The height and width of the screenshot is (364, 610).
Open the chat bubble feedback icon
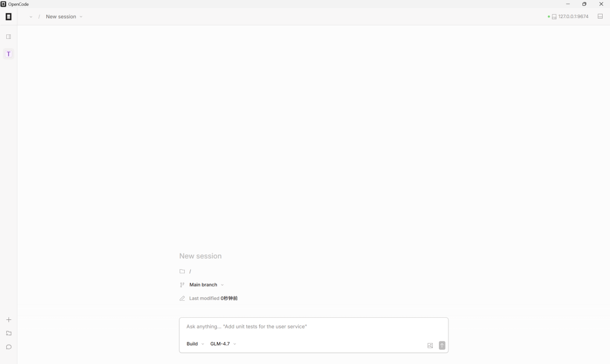click(x=8, y=347)
